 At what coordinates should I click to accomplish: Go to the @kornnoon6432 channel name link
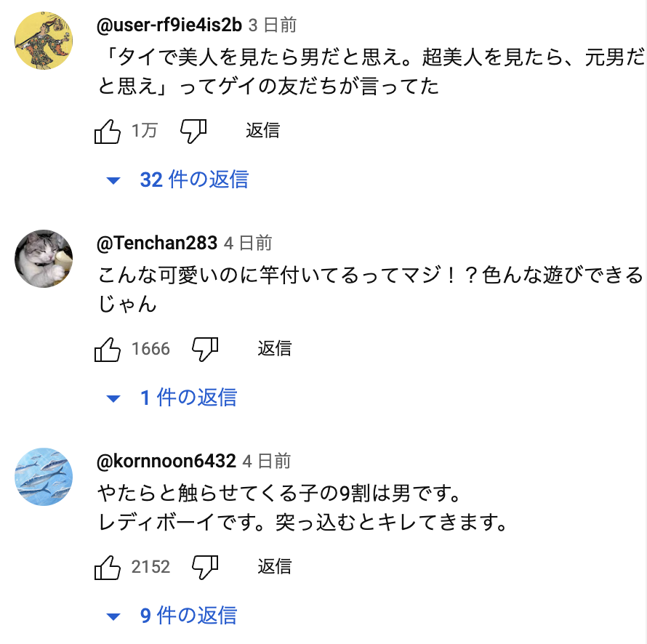pyautogui.click(x=166, y=461)
